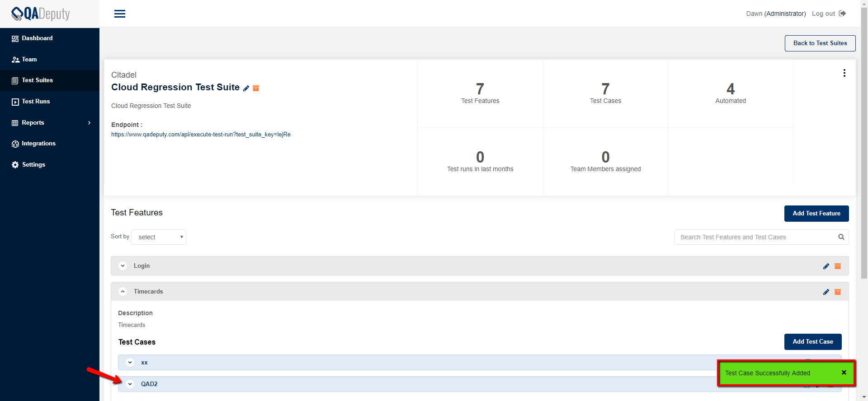Click the Team people icon
This screenshot has width=868, height=401.
15,60
